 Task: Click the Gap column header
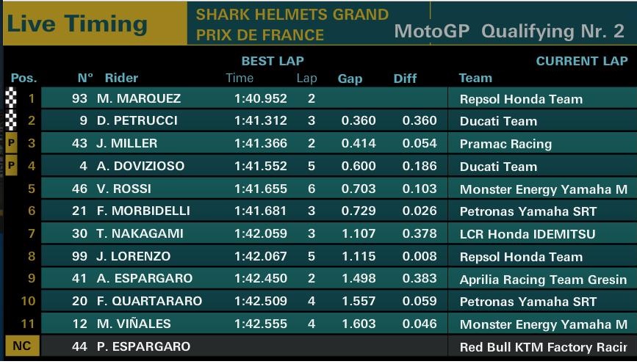click(x=350, y=79)
